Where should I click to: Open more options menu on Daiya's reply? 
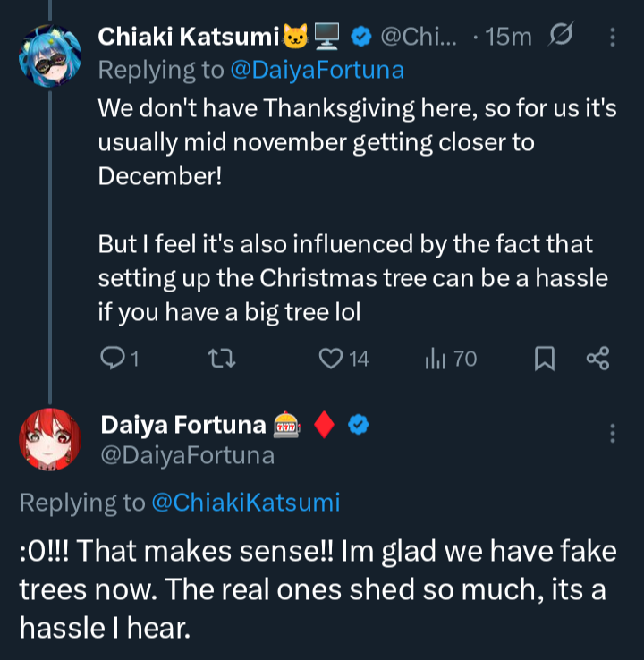[613, 433]
